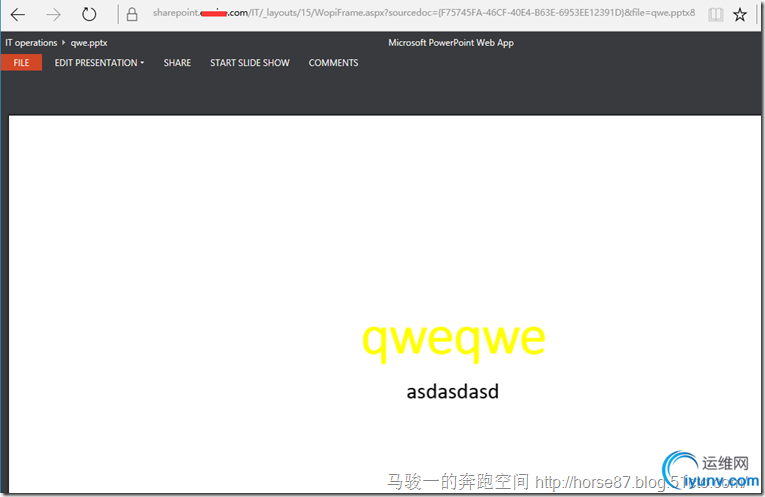Open reading view book icon
765x497 pixels.
[x=716, y=15]
